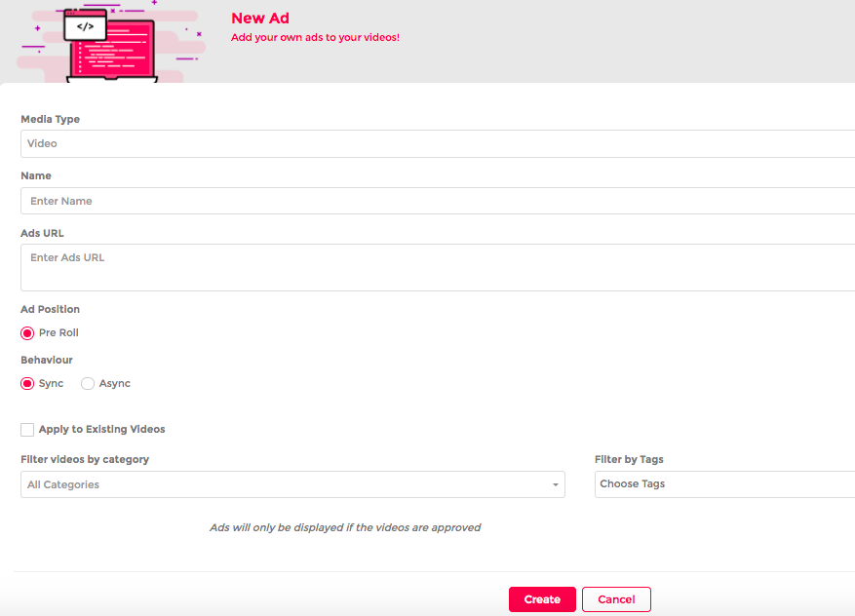Focus the Enter Name input field

pyautogui.click(x=437, y=201)
